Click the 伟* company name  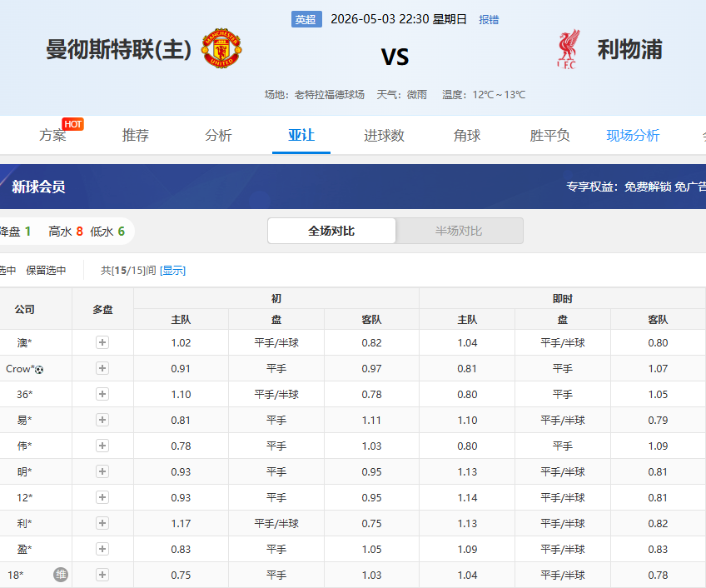24,446
